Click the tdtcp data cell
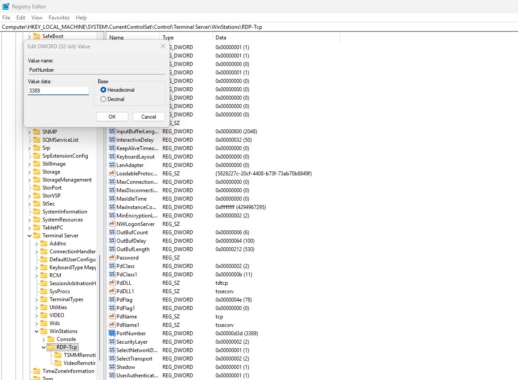This screenshot has height=380, width=518. pos(222,283)
